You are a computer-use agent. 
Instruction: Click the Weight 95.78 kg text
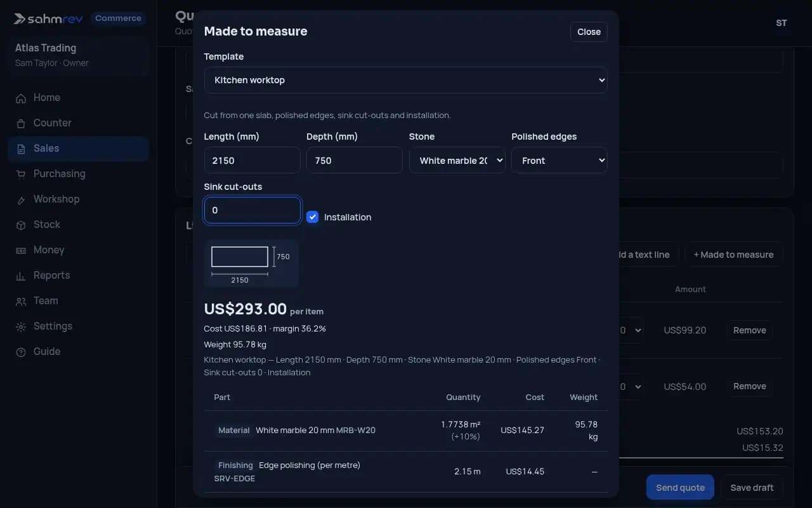[235, 345]
